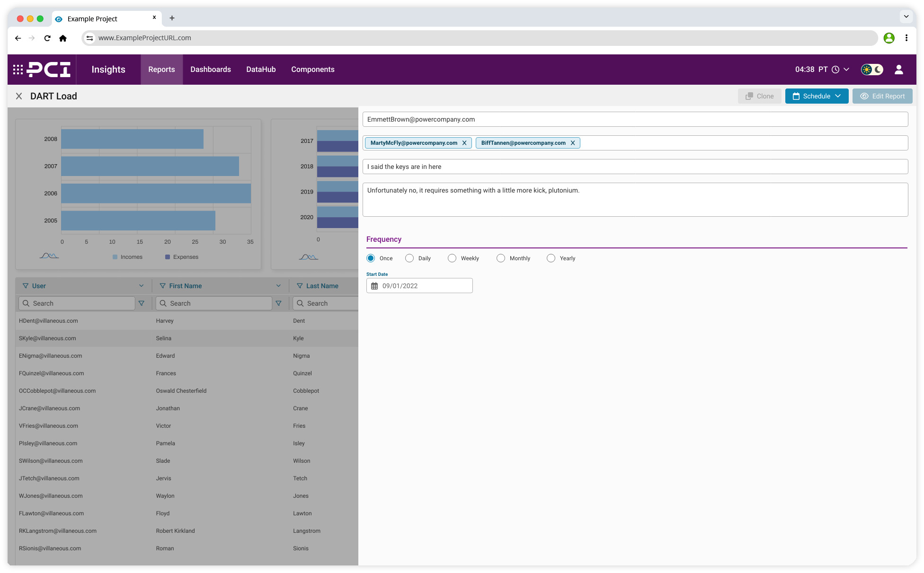Expand the User column dropdown

point(141,286)
